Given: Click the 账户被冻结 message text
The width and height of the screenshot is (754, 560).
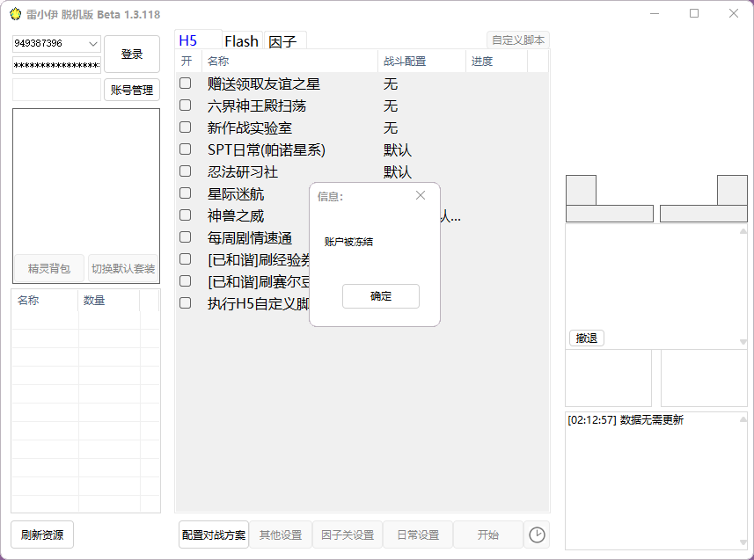Looking at the screenshot, I should coord(348,242).
